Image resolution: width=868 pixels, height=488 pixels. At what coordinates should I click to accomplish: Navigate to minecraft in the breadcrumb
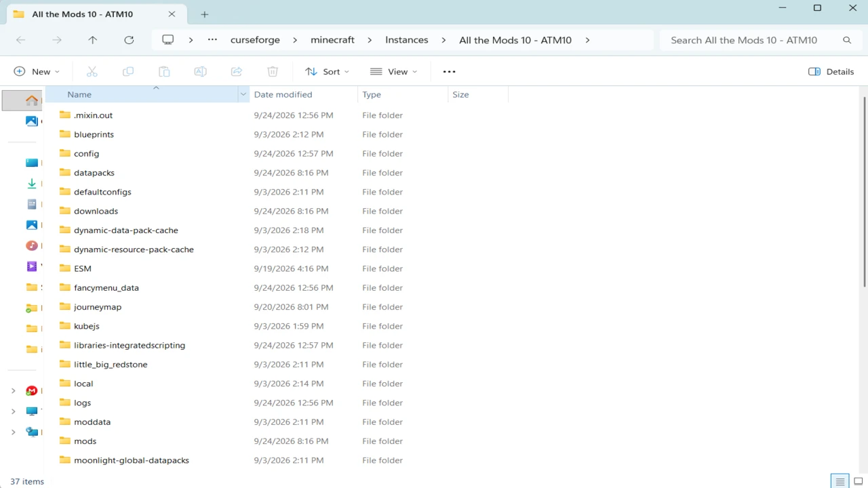332,40
